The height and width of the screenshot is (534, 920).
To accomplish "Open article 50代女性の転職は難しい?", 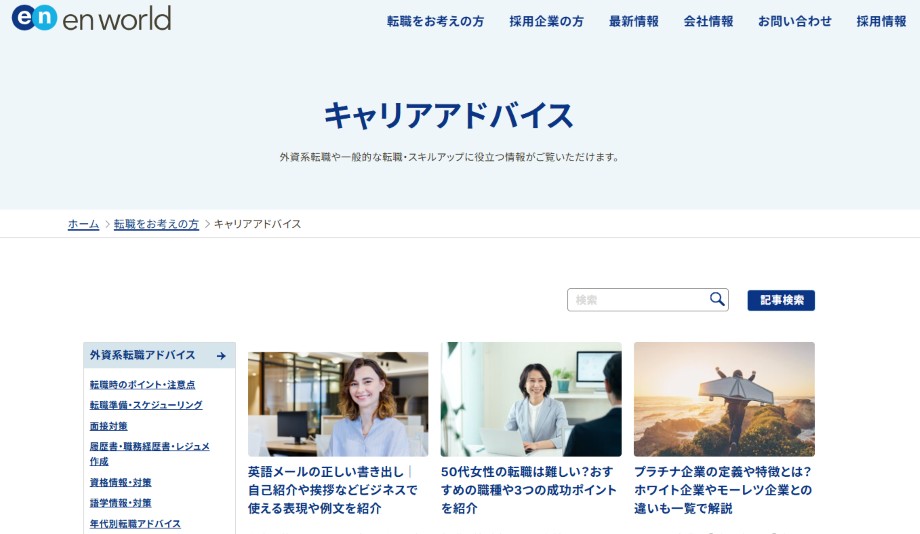I will click(529, 490).
